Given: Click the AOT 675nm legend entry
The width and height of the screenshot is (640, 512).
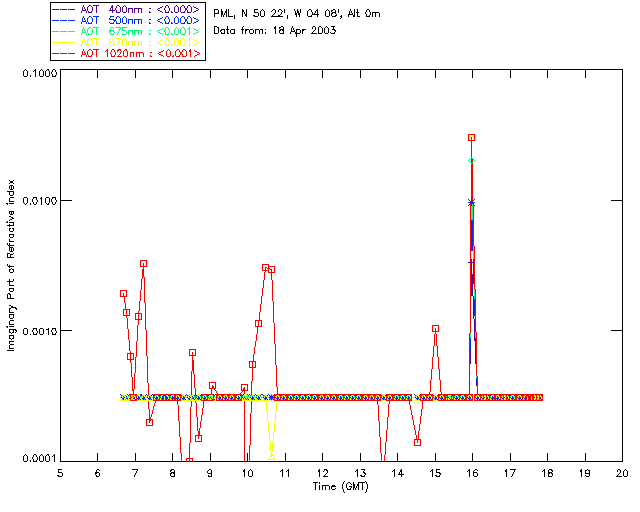Looking at the screenshot, I should tap(126, 31).
